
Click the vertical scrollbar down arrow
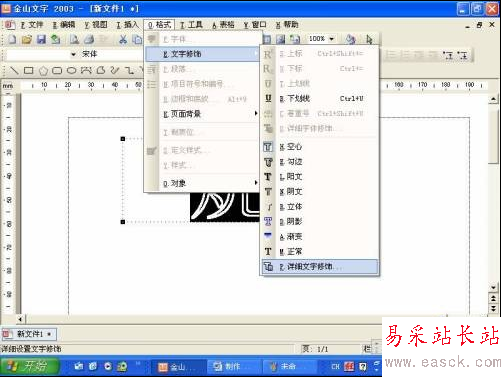(493, 287)
